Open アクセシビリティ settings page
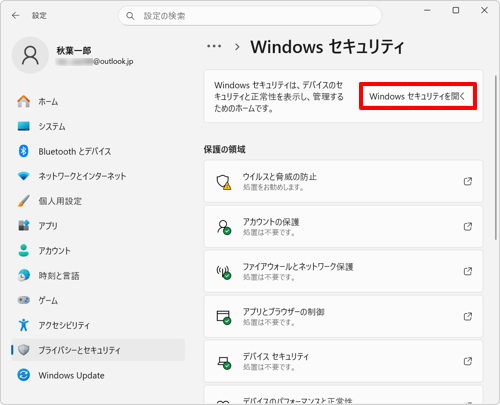500x405 pixels. (98, 325)
